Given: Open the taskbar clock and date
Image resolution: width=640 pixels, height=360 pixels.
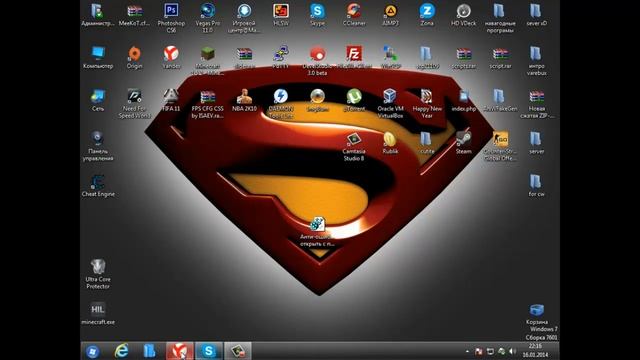Looking at the screenshot, I should (535, 351).
